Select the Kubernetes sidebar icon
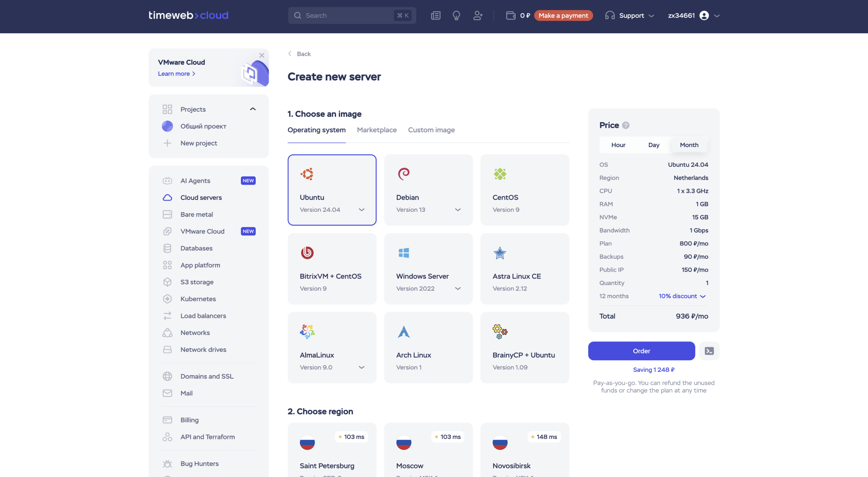This screenshot has width=868, height=477. point(167,299)
